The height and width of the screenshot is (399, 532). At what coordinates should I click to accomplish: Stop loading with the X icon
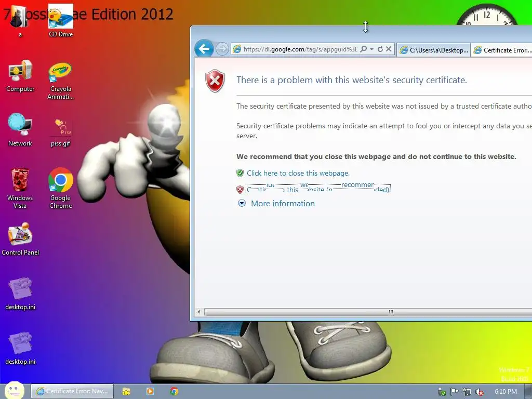[x=389, y=49]
